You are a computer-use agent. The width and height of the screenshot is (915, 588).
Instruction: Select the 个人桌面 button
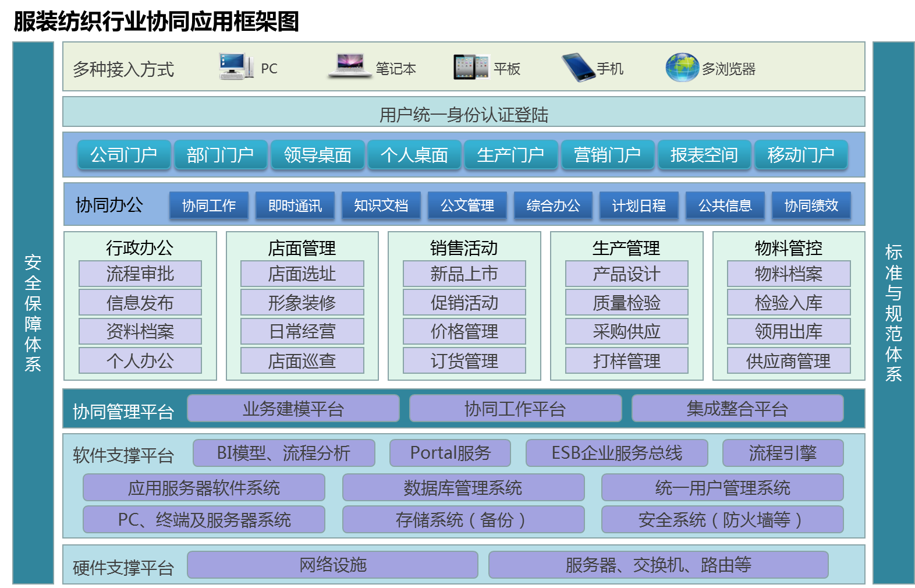coord(414,155)
